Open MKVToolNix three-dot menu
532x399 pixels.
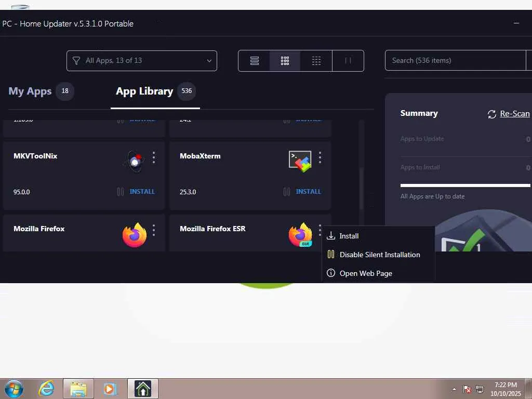[x=154, y=158]
